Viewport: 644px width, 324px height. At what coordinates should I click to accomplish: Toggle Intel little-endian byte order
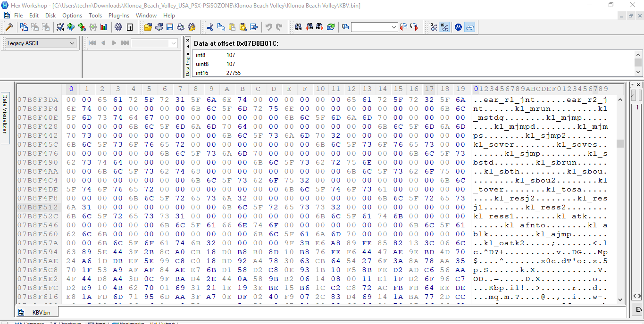pyautogui.click(x=469, y=27)
